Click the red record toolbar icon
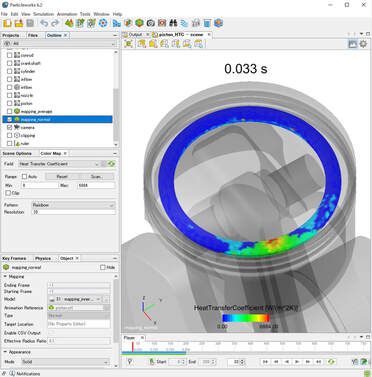Viewport: 372px width, 377px height. click(x=162, y=23)
